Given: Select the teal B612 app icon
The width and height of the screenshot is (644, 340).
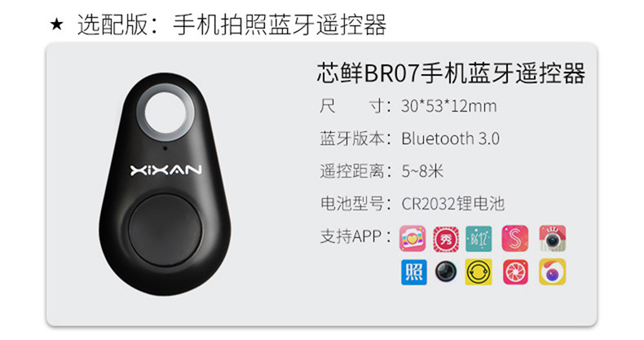Looking at the screenshot, I should [479, 238].
